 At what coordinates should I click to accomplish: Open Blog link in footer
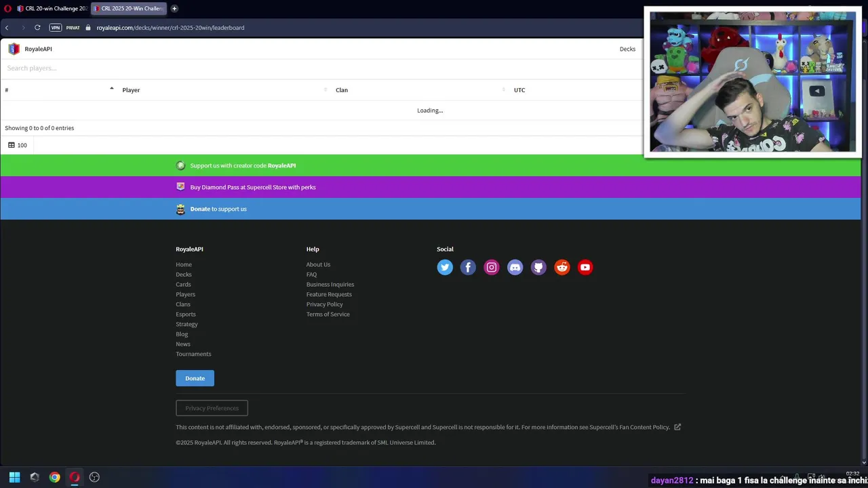point(182,334)
